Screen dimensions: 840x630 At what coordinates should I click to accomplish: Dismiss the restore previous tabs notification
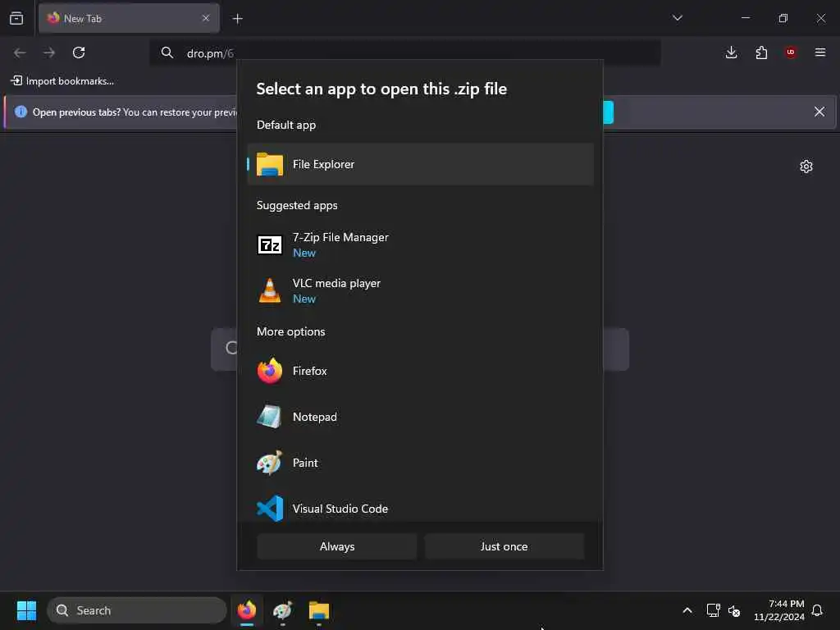tap(819, 112)
